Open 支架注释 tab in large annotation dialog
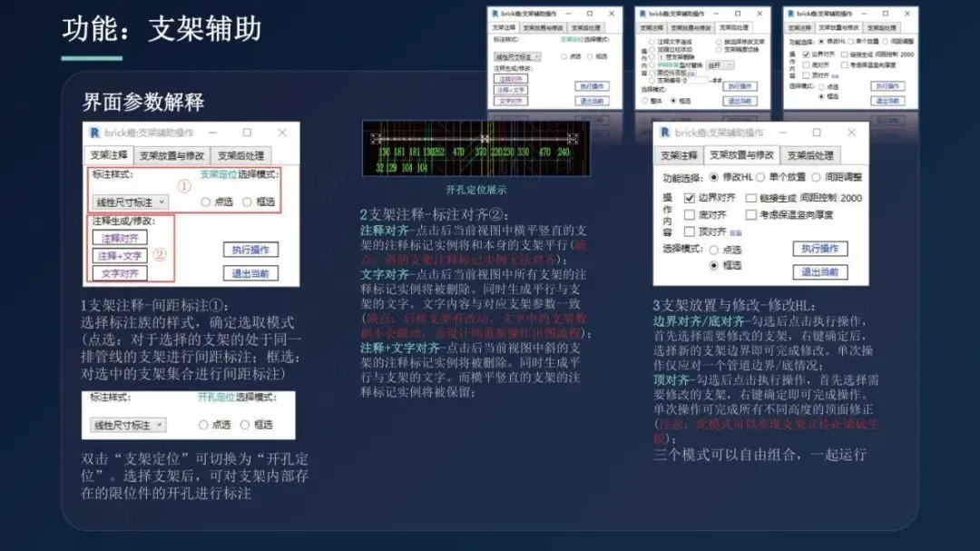The height and width of the screenshot is (551, 980). (x=109, y=155)
